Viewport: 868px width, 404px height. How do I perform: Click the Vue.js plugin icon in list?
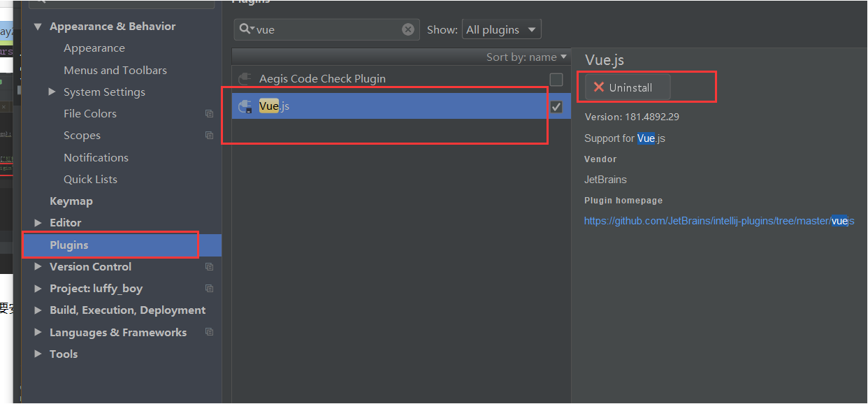click(245, 106)
